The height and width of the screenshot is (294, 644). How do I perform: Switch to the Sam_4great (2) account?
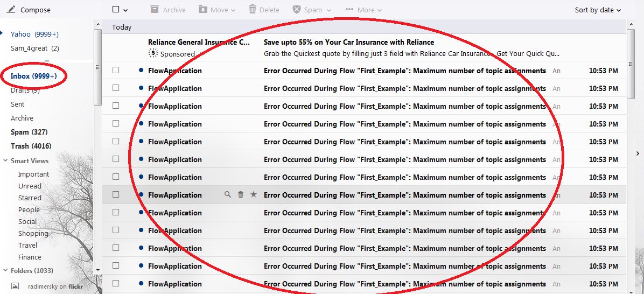35,48
